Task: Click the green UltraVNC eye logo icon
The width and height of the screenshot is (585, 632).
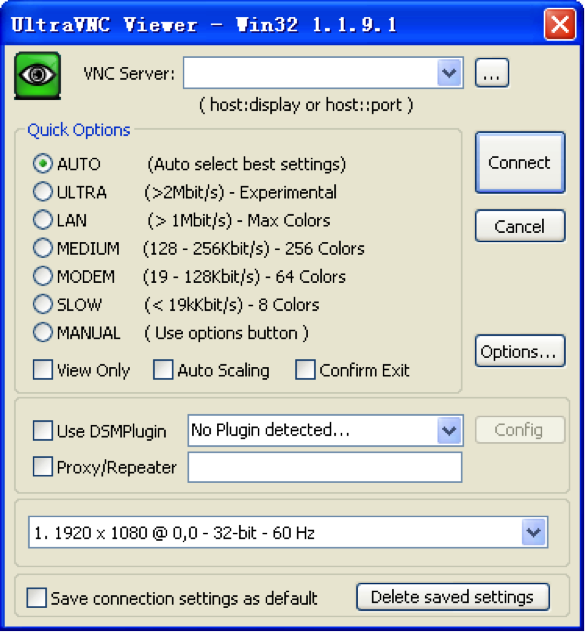Action: (37, 75)
